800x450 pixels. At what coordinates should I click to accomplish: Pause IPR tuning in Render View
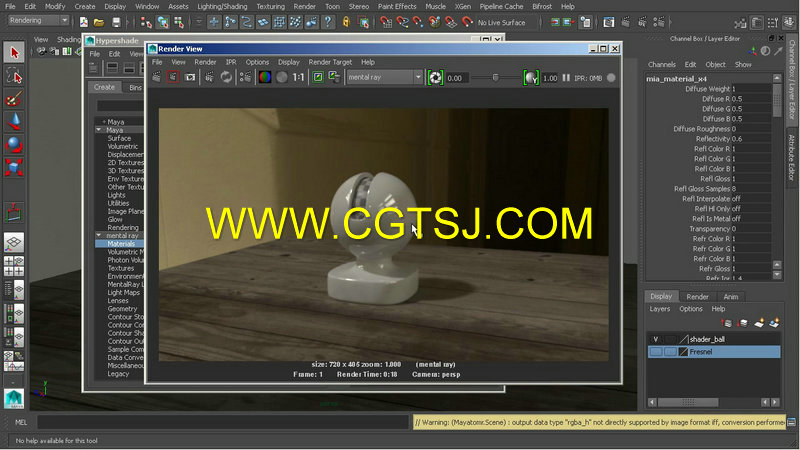click(566, 78)
